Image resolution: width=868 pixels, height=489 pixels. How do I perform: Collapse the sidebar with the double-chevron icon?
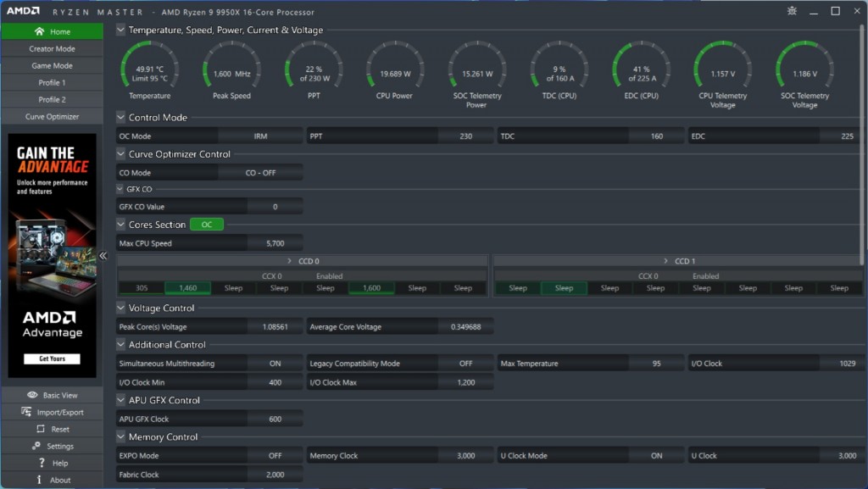click(103, 255)
